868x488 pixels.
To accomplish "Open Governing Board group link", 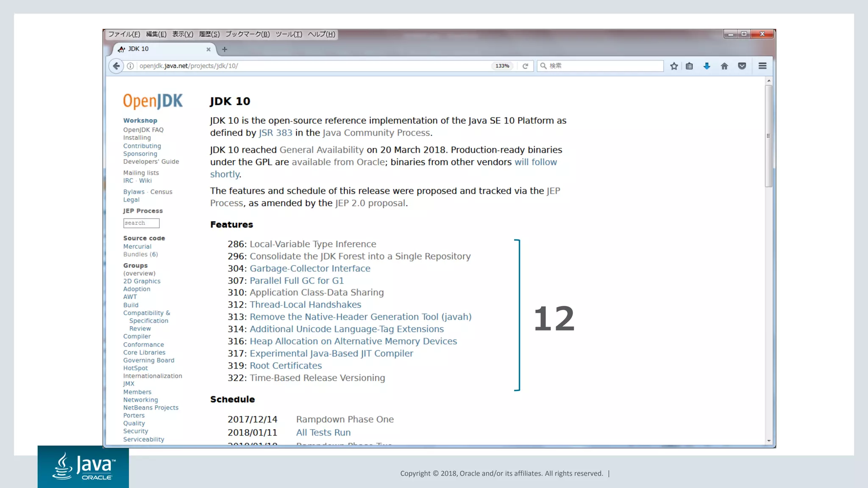I will point(149,360).
